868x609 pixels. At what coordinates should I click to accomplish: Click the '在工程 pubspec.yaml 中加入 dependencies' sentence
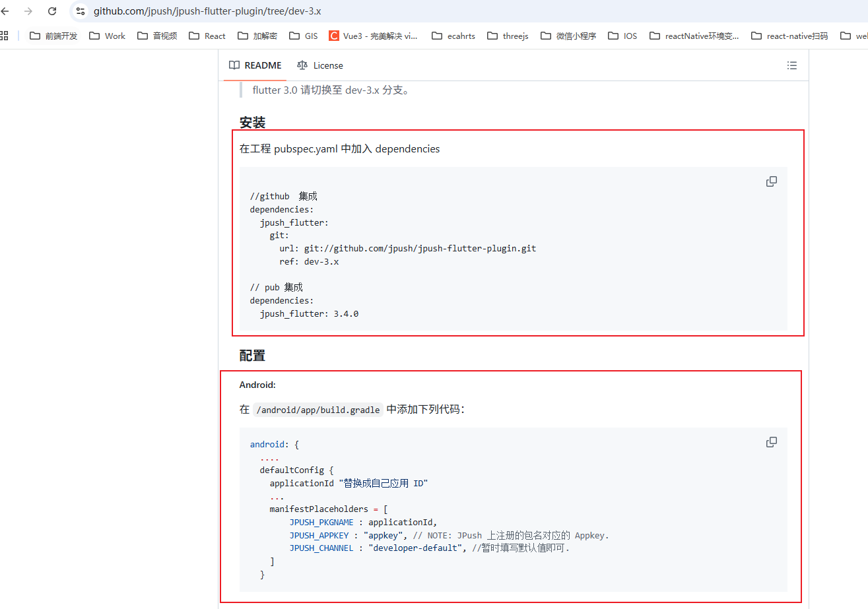(x=339, y=149)
